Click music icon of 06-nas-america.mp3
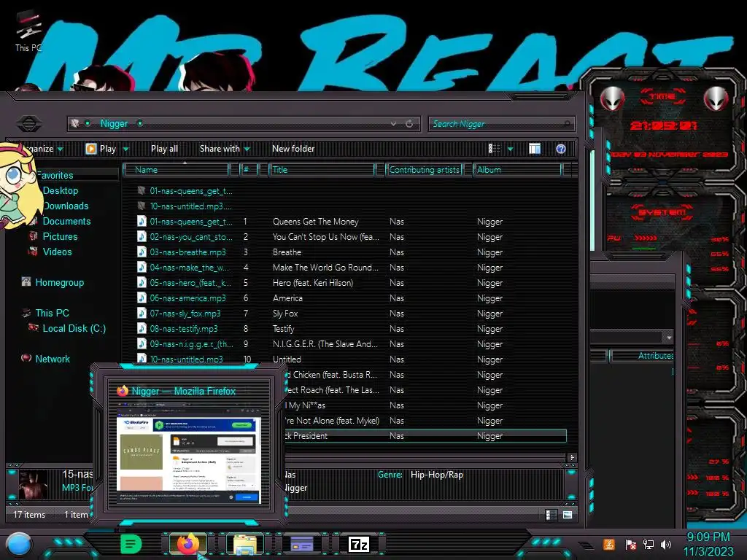This screenshot has width=747, height=560. point(142,297)
